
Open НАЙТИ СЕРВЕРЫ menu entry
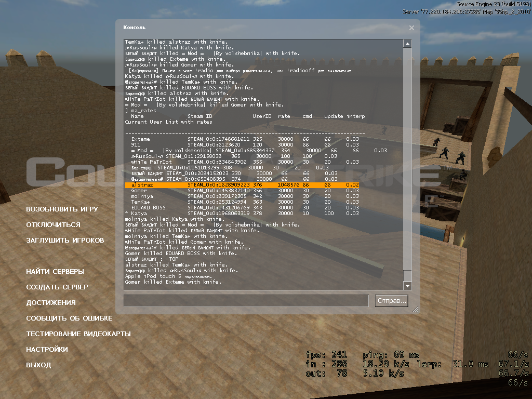tap(55, 271)
